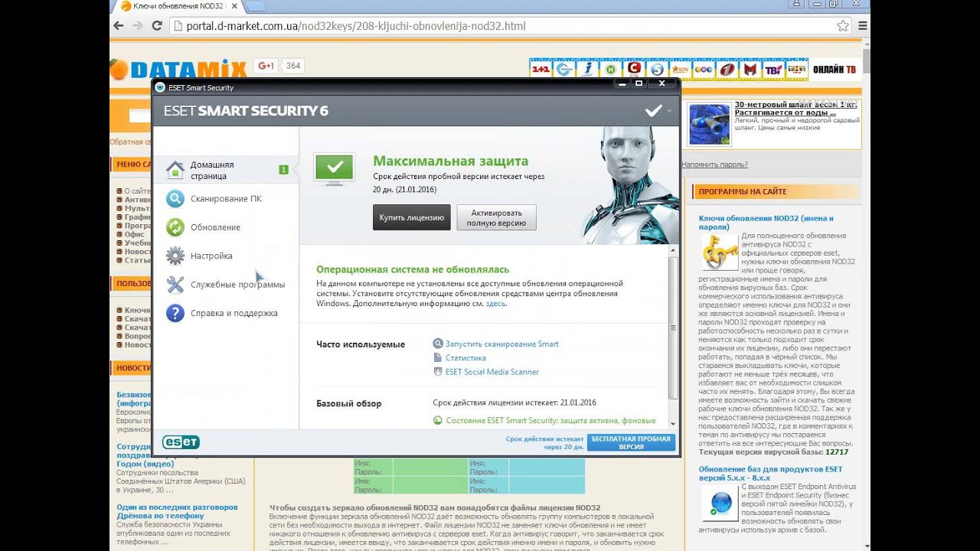This screenshot has width=980, height=551.
Task: Open the ESET Домашняя страница section
Action: (224, 170)
